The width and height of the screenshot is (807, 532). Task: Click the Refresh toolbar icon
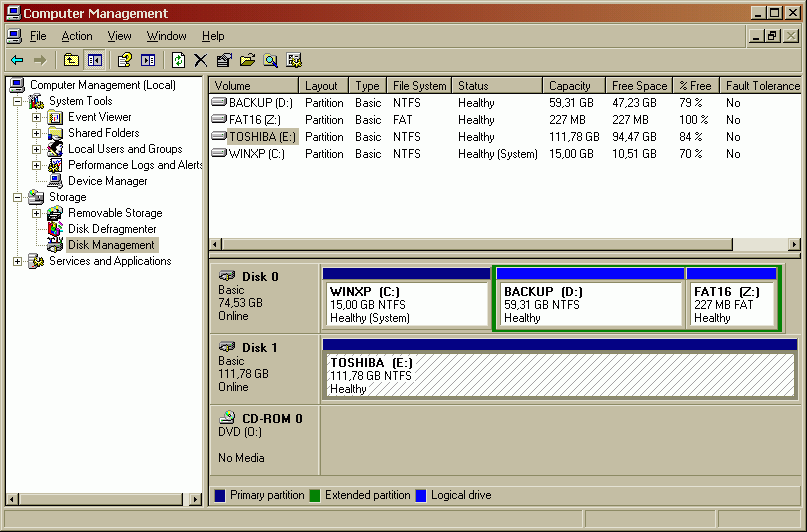coord(178,60)
